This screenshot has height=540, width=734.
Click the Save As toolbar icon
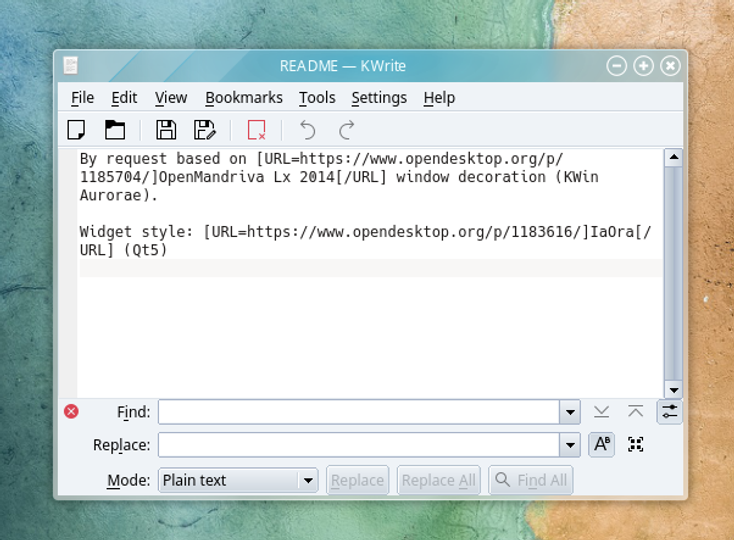pos(205,130)
